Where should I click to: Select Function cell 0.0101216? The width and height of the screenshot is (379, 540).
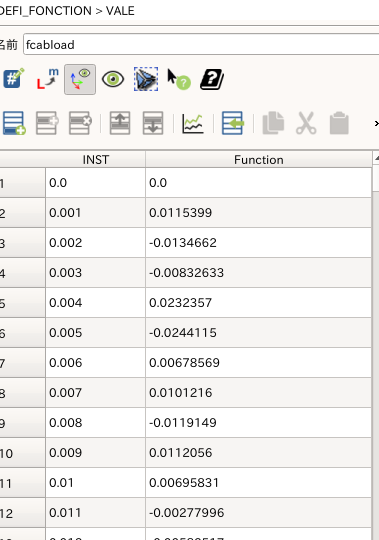point(259,393)
